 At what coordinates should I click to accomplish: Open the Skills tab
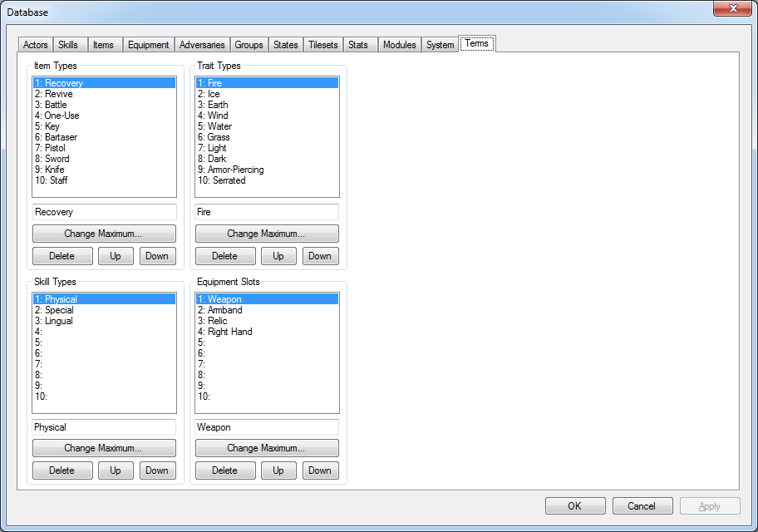tap(68, 45)
